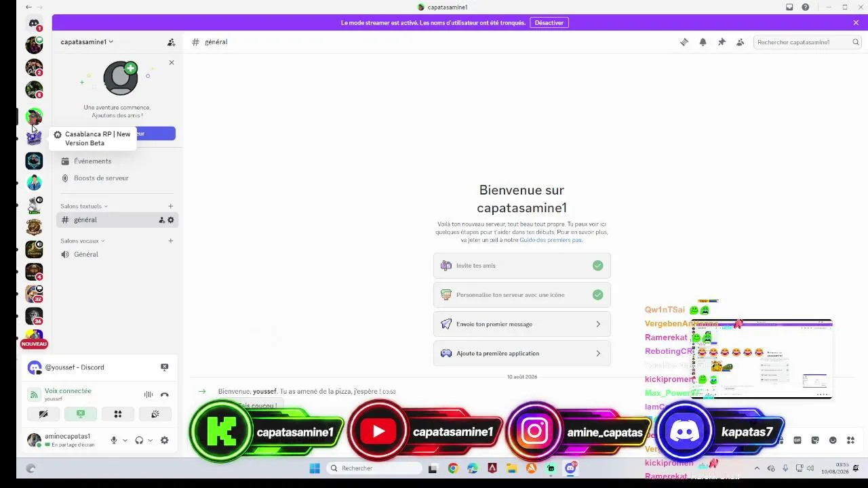Dismiss the streamer mode banner

(x=856, y=22)
